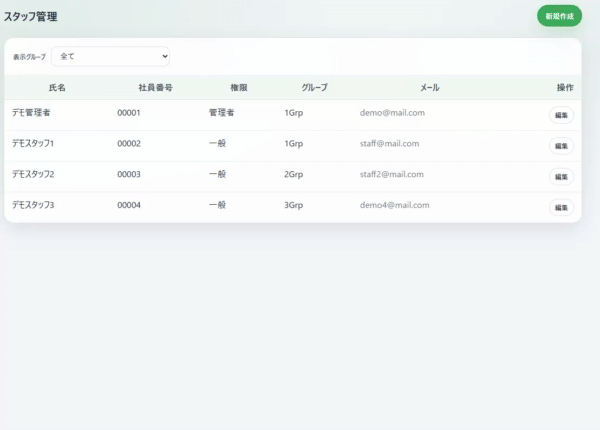Click 1Grp in the デモ管理者 row
The image size is (600, 430).
(x=293, y=113)
